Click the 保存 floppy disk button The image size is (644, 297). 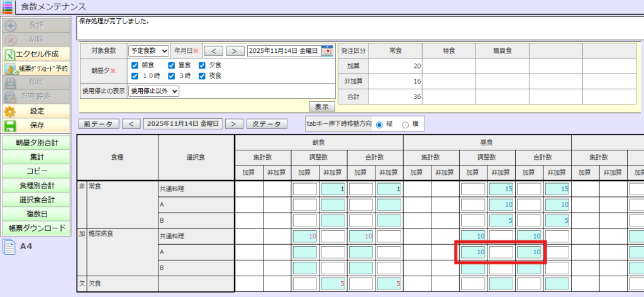[11, 125]
